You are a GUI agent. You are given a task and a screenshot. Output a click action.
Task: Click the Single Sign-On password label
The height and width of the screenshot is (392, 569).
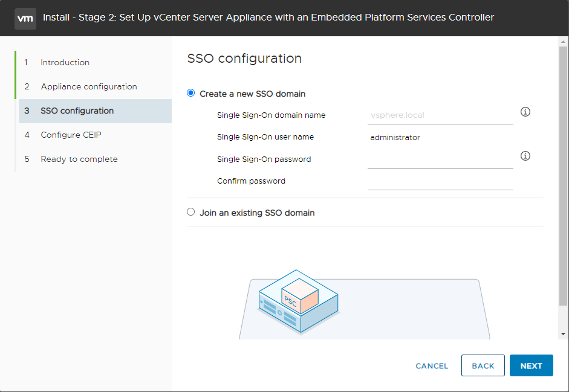(264, 159)
